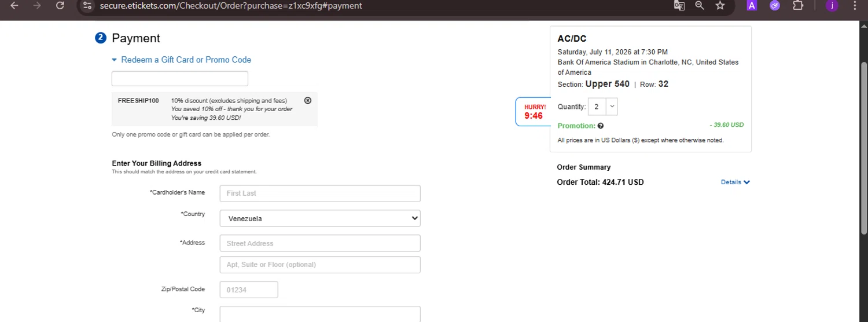This screenshot has width=868, height=322.
Task: Click the browser forward arrow
Action: pos(38,6)
